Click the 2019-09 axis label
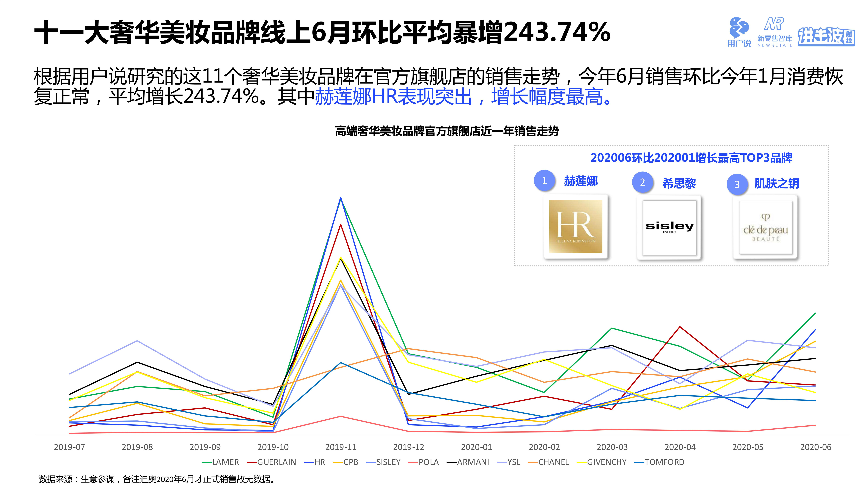The width and height of the screenshot is (862, 504). point(205,447)
